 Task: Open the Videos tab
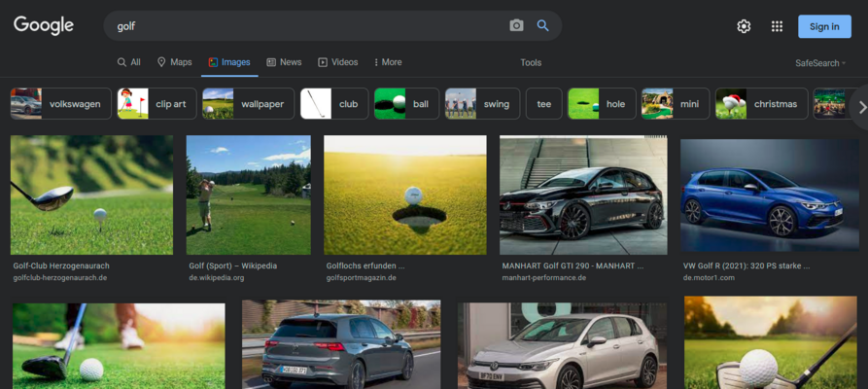click(337, 62)
